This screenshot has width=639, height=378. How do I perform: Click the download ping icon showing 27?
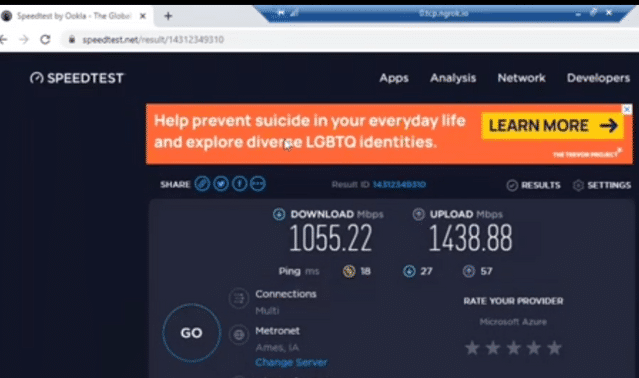pyautogui.click(x=409, y=271)
